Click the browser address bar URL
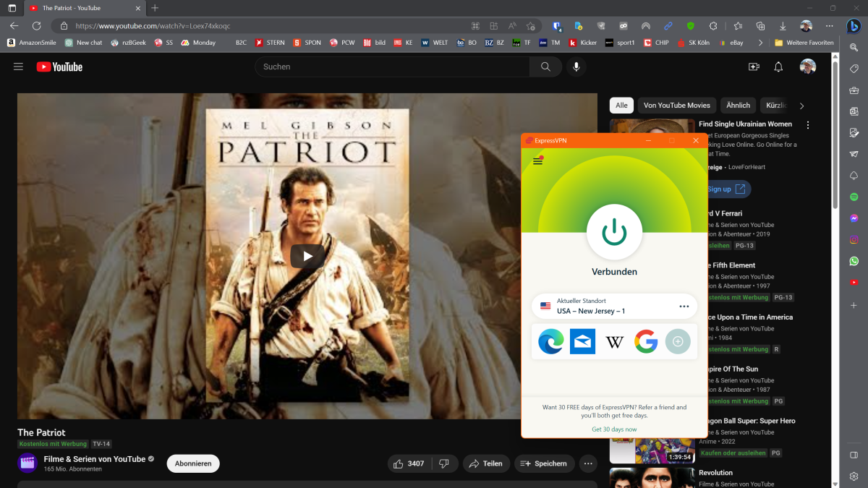 coord(153,26)
